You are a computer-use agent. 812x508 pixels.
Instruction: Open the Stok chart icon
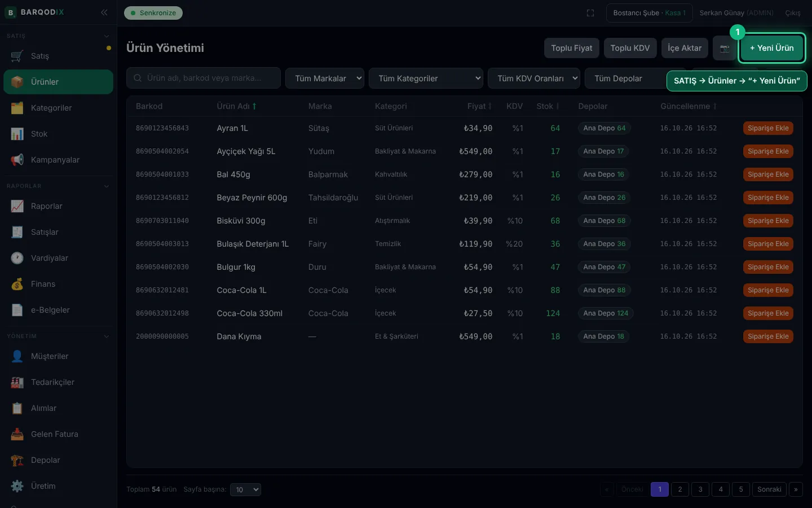pyautogui.click(x=17, y=134)
